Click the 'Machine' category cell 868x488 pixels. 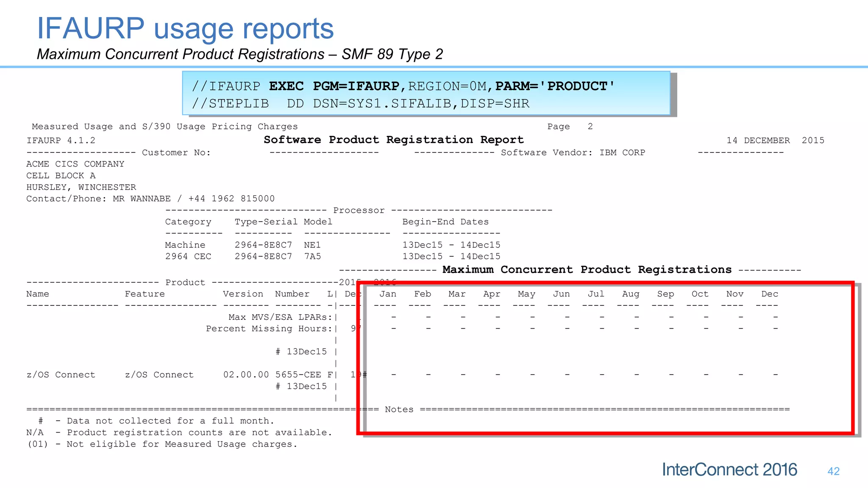point(185,245)
